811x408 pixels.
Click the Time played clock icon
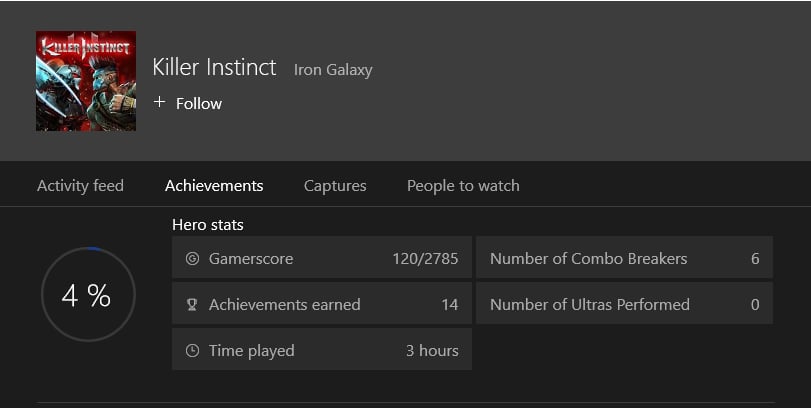click(x=192, y=351)
